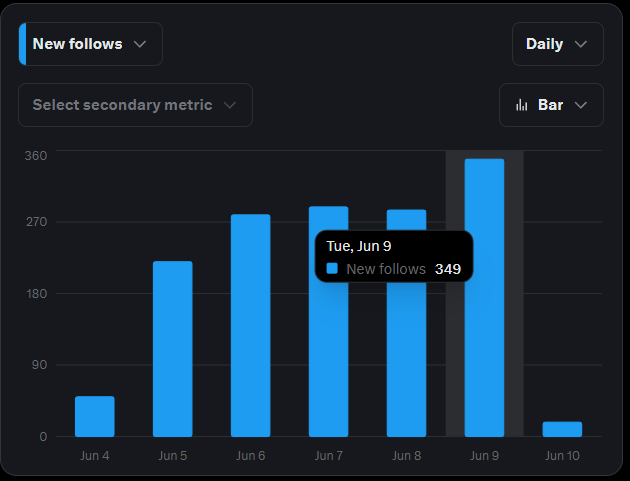This screenshot has height=481, width=630.
Task: Click the Tue, Jun 9 tooltip heading
Action: click(359, 246)
